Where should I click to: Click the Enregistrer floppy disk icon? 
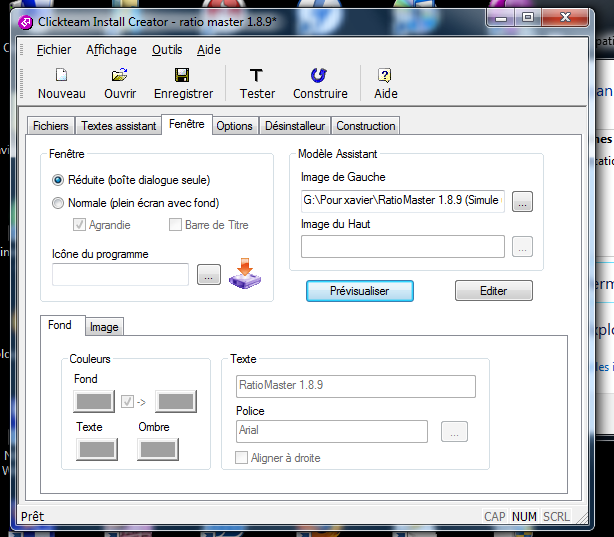point(182,75)
